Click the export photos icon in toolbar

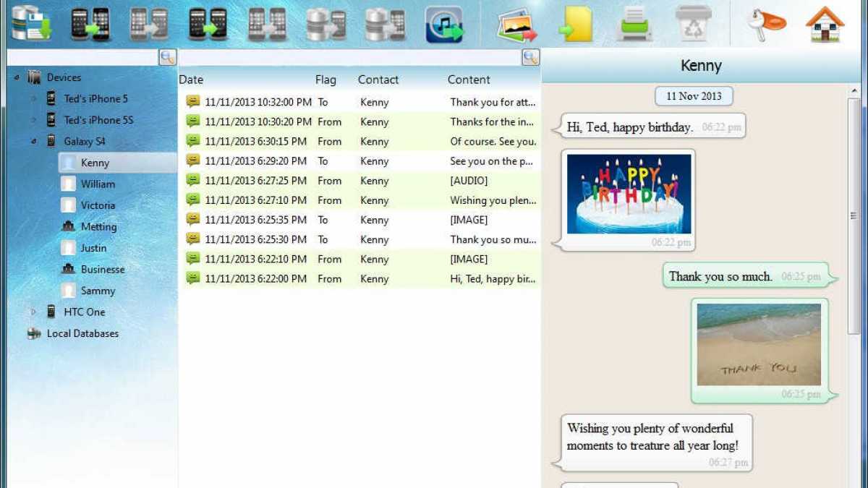pyautogui.click(x=516, y=24)
